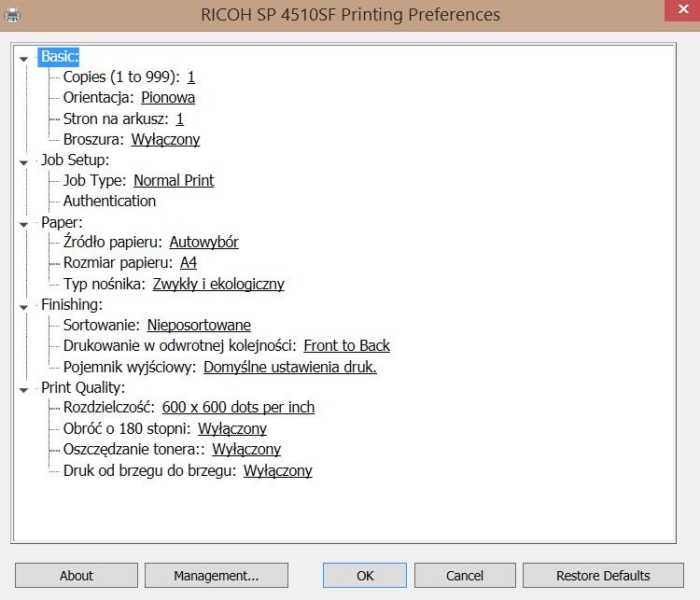
Task: Click the Rozdzielczość label
Action: point(109,407)
